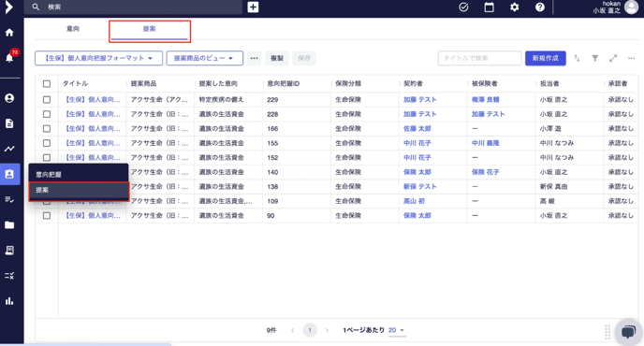Screen dimensions: 644x346
Task: Open the home icon in sidebar
Action: [x=9, y=33]
